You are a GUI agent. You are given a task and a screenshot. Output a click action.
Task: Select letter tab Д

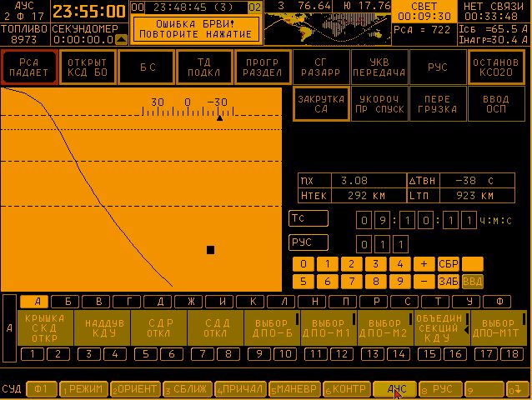coord(158,302)
